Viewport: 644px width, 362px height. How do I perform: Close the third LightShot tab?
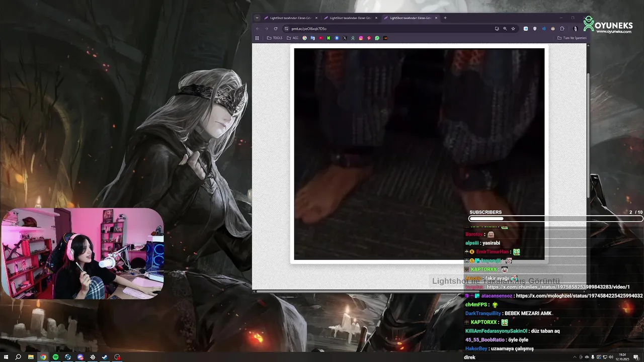click(436, 18)
